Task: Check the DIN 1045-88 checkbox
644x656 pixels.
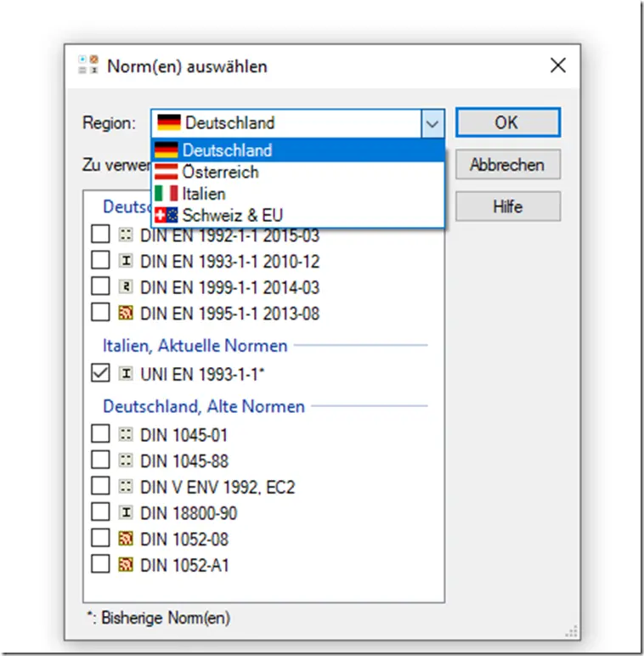Action: tap(100, 460)
